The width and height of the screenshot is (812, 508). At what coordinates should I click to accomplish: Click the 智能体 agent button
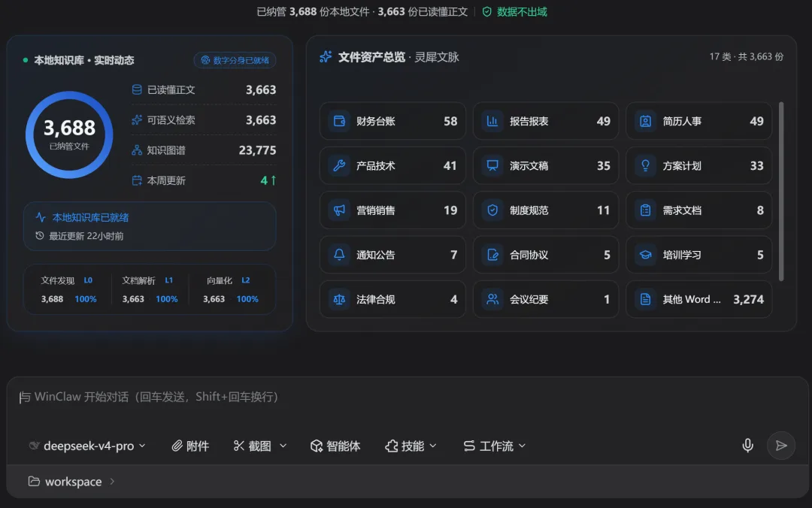[x=335, y=446]
